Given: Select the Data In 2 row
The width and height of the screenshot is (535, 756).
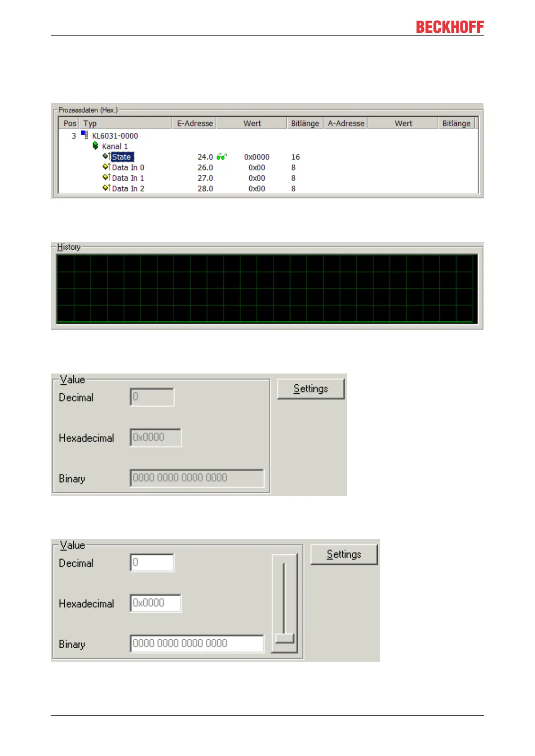Looking at the screenshot, I should [128, 189].
